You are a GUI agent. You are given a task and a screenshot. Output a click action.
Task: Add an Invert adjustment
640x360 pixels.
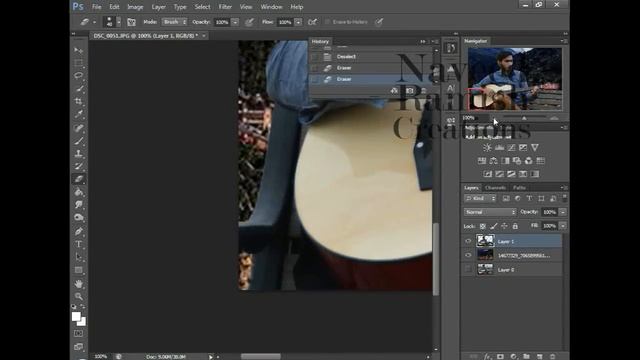tap(488, 174)
